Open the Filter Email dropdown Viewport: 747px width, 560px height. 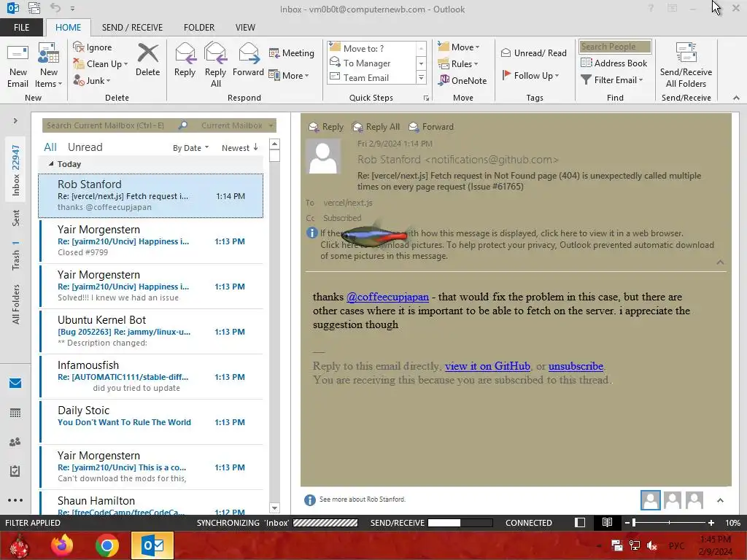pos(612,80)
